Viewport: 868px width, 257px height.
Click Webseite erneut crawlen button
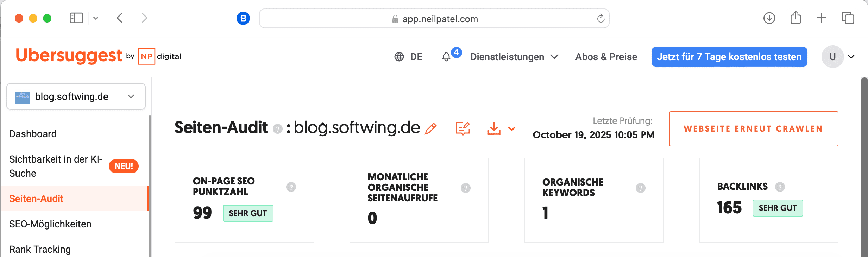(753, 129)
